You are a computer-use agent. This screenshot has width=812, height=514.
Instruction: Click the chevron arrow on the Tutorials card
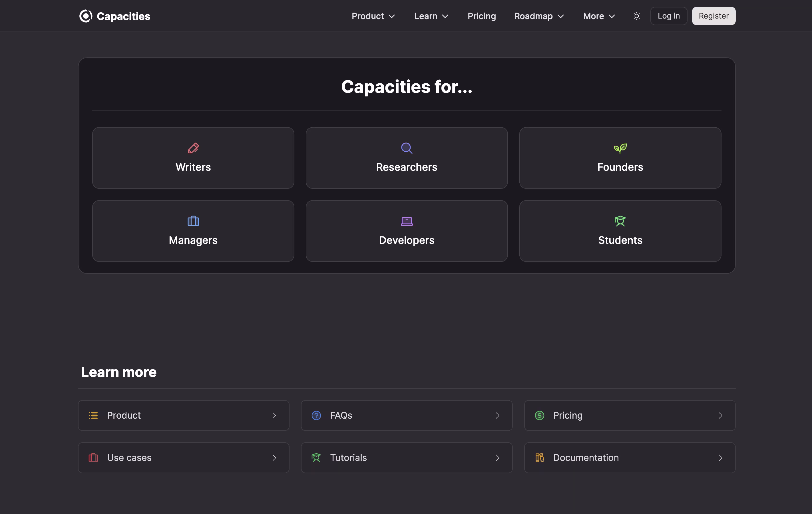(x=497, y=458)
